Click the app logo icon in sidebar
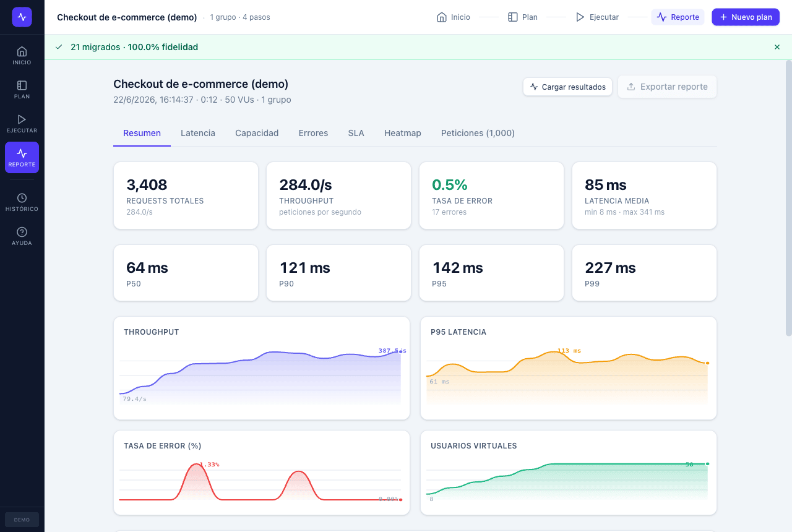The height and width of the screenshot is (532, 792). [22, 17]
